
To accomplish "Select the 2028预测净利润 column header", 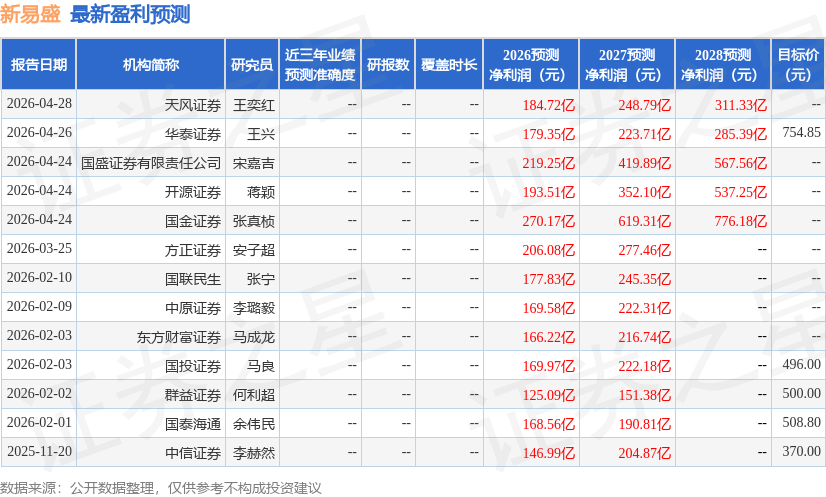I will coord(723,64).
